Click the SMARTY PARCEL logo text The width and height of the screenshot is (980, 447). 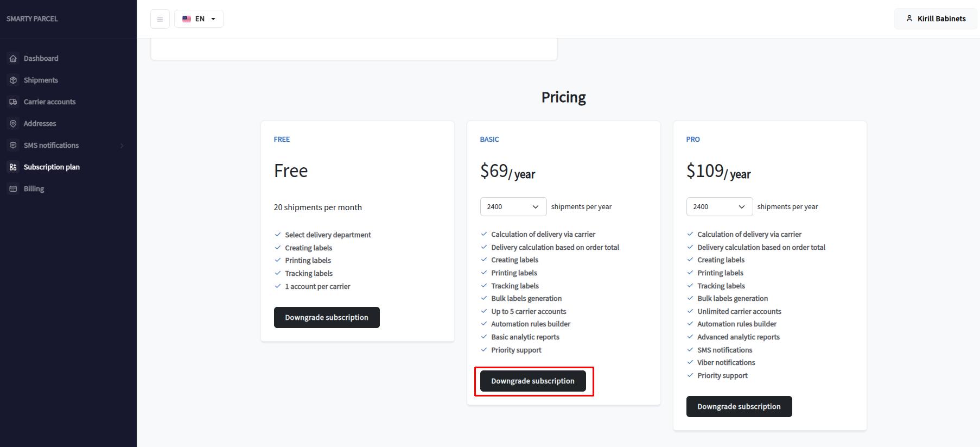pos(32,19)
